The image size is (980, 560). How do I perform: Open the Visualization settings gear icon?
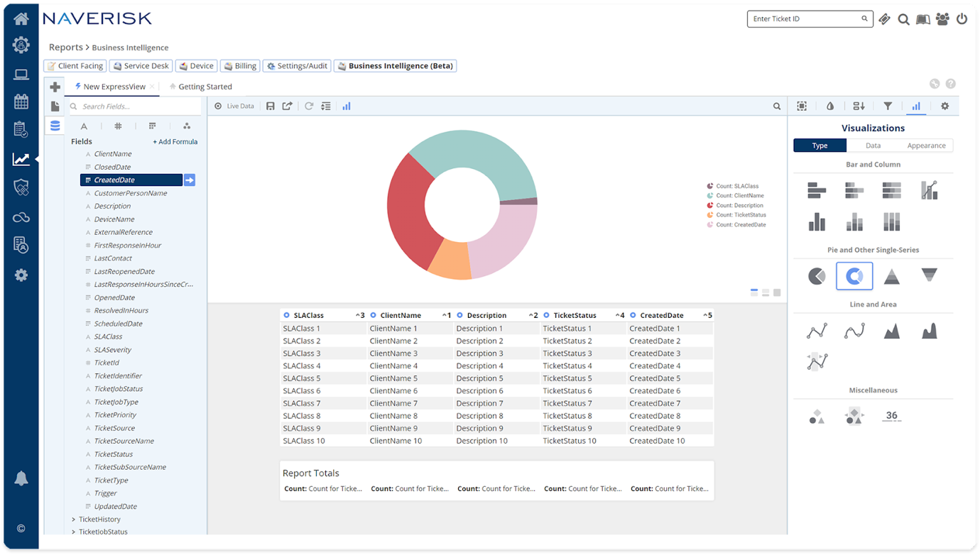pos(944,105)
